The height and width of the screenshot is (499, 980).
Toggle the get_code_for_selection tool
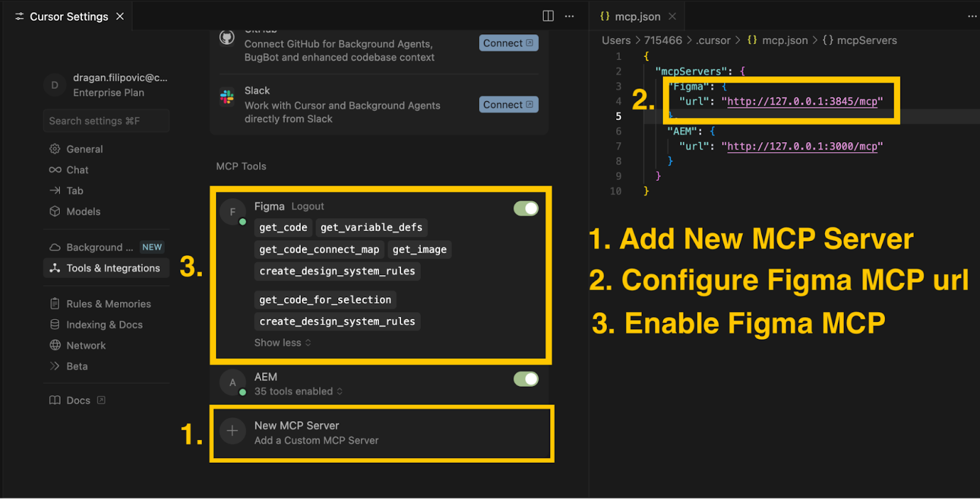click(x=325, y=300)
